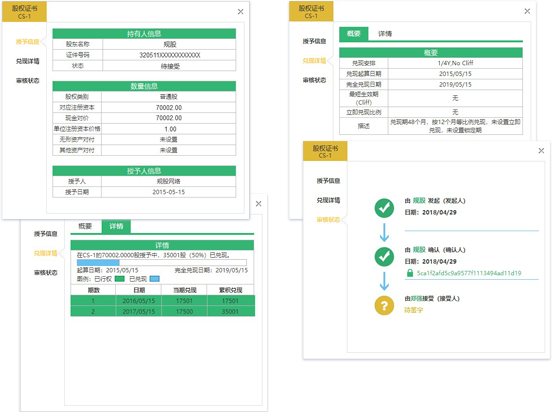Viewport: 552px width, 412px height.
Task: Select the table row dated 2016/05/15
Action: (x=163, y=301)
